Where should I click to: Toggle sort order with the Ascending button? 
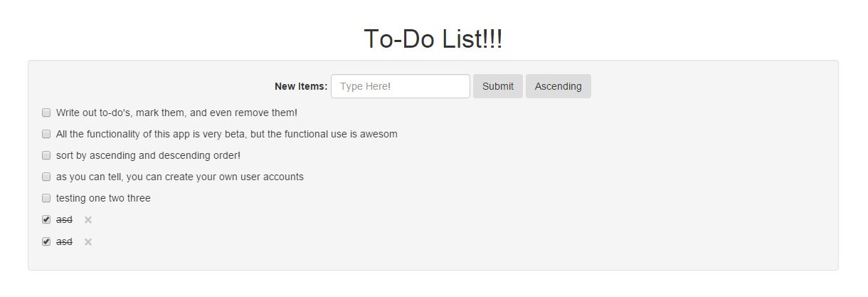[558, 86]
